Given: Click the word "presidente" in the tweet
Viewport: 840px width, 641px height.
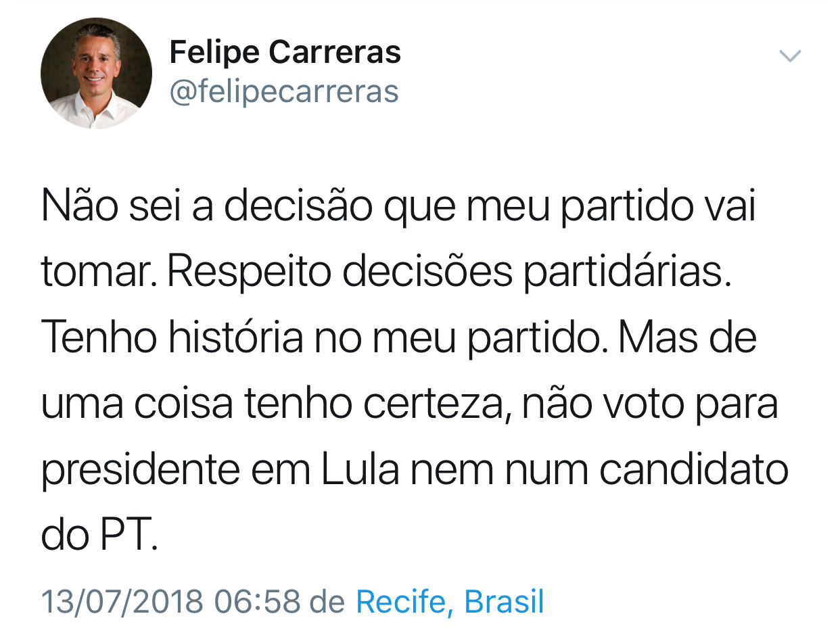Looking at the screenshot, I should point(141,471).
